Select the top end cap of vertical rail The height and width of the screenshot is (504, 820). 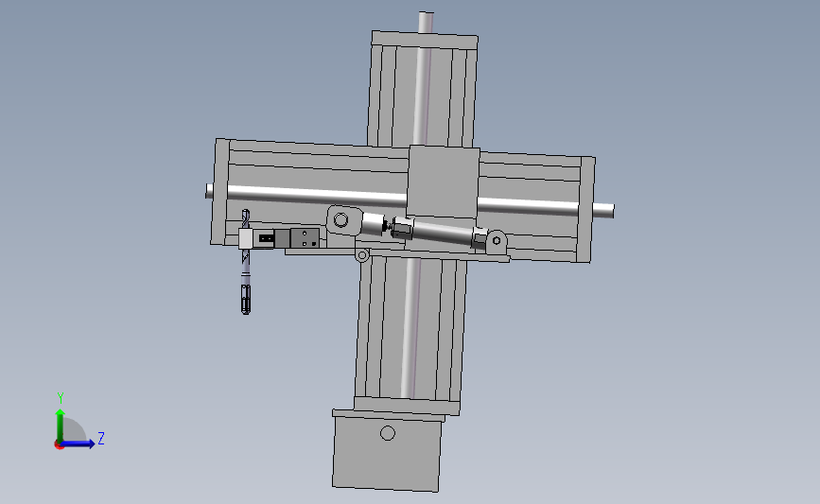pos(425,41)
